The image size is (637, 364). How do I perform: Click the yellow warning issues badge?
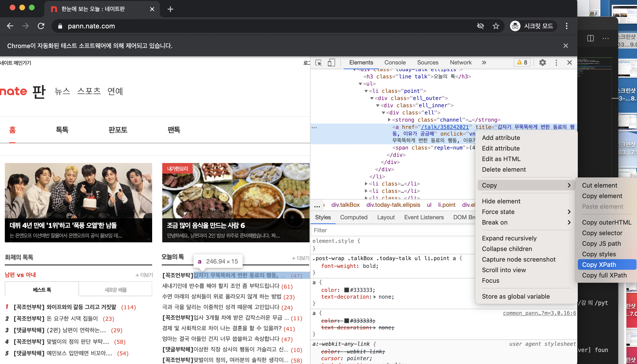(522, 63)
